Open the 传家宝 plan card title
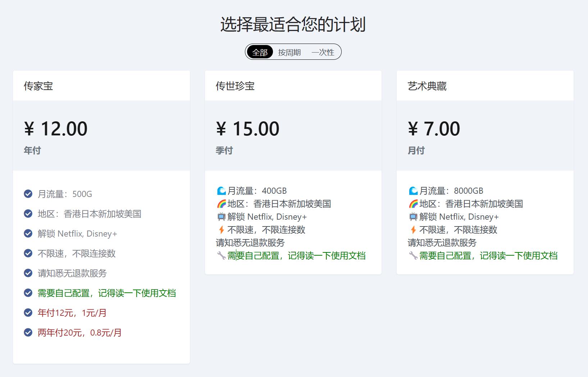Viewport: 588px width, 377px height. pyautogui.click(x=38, y=86)
